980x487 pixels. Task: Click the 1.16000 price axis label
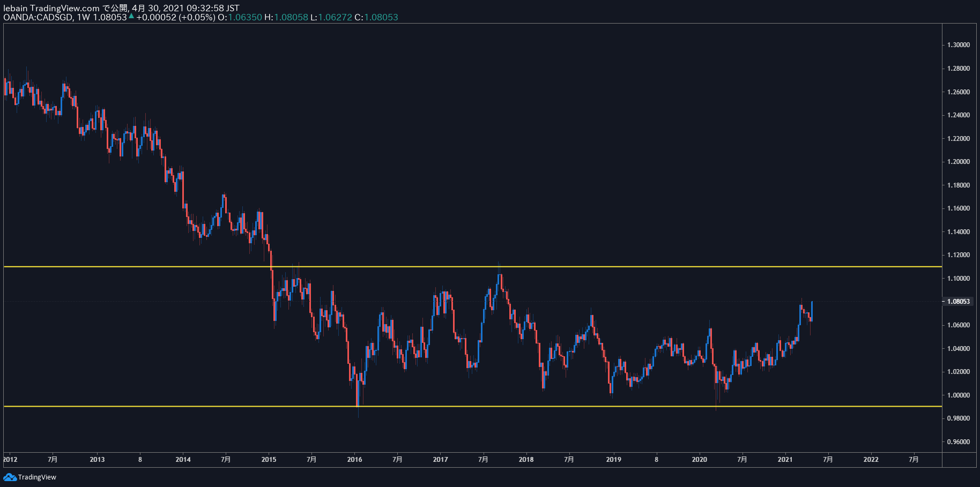(x=959, y=208)
